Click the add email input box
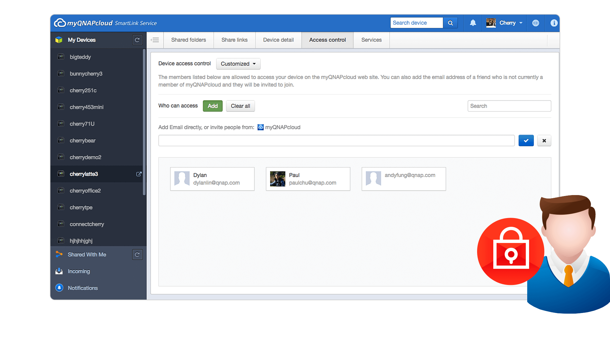The width and height of the screenshot is (610, 364). [x=336, y=141]
